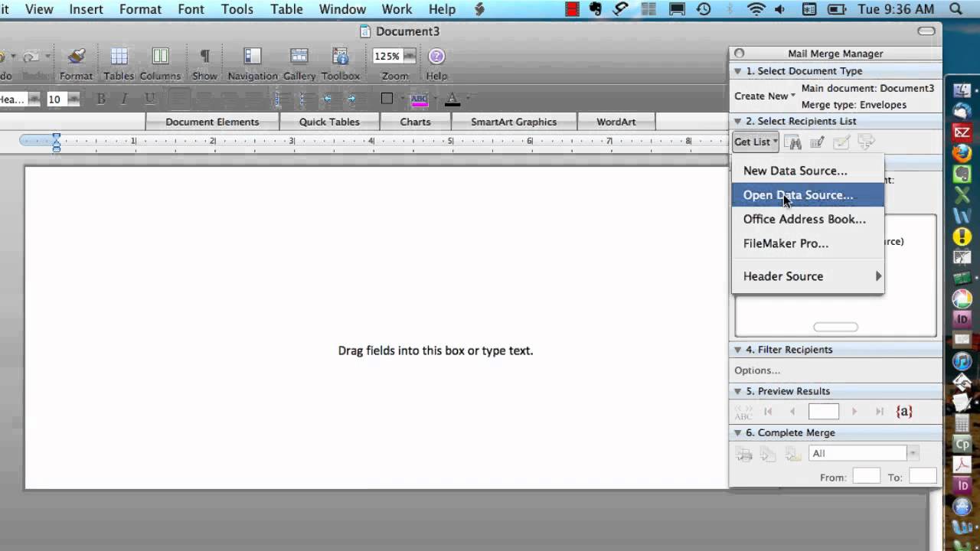The image size is (980, 551).
Task: Open the Document Elements tab
Action: tap(212, 122)
